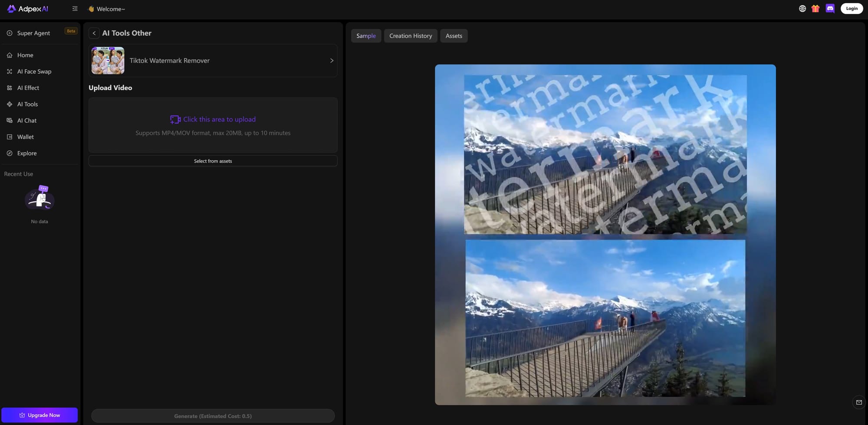Open the AI Face Swap tool
The width and height of the screenshot is (868, 425).
34,71
